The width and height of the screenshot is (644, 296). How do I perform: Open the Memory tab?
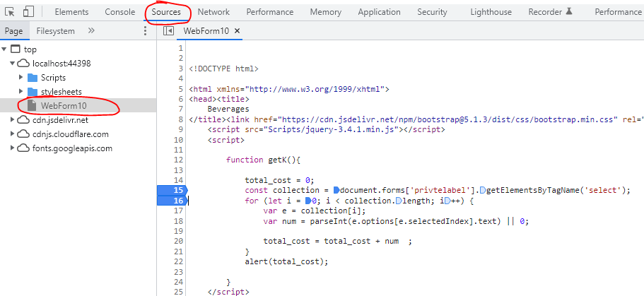pos(326,12)
